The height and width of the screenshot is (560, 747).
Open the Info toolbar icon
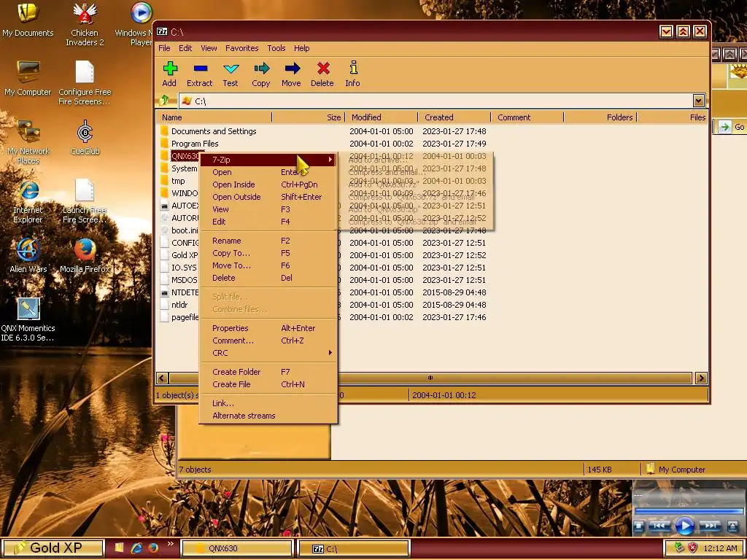[x=353, y=68]
